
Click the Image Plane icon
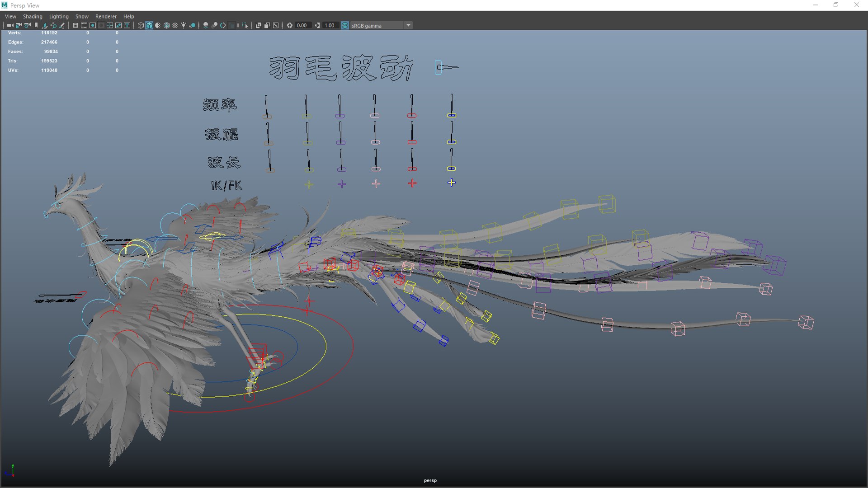(44, 25)
